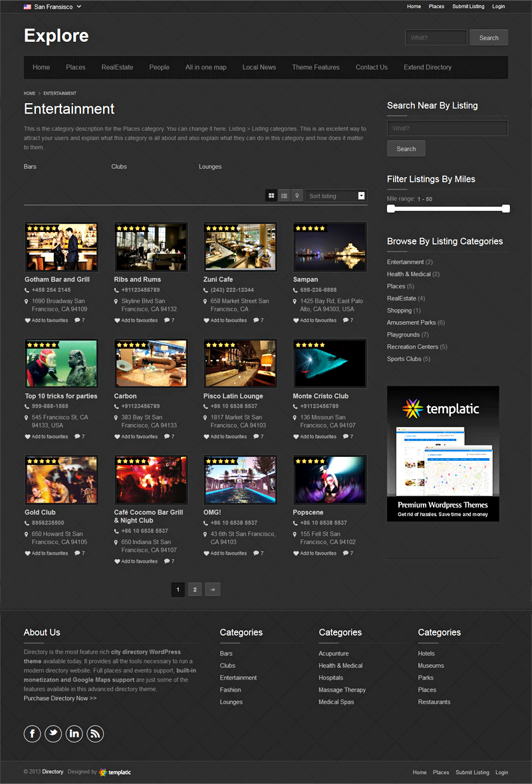
Task: Click comment icon under Sampan listing
Action: (346, 321)
